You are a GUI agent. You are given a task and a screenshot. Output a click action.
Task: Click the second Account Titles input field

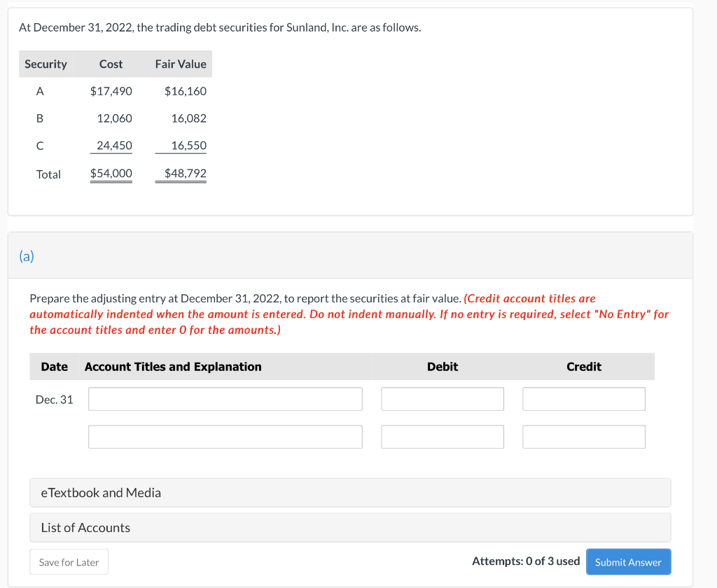pos(225,437)
